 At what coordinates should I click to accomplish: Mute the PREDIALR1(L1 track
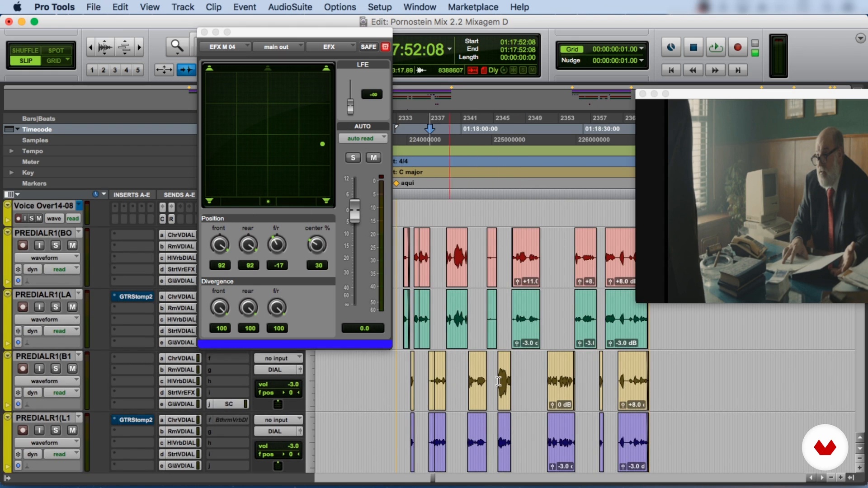72,430
